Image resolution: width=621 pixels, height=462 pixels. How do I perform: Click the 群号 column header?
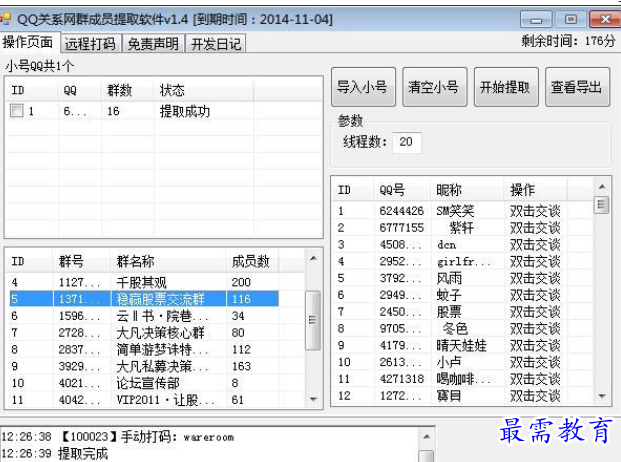tap(82, 261)
